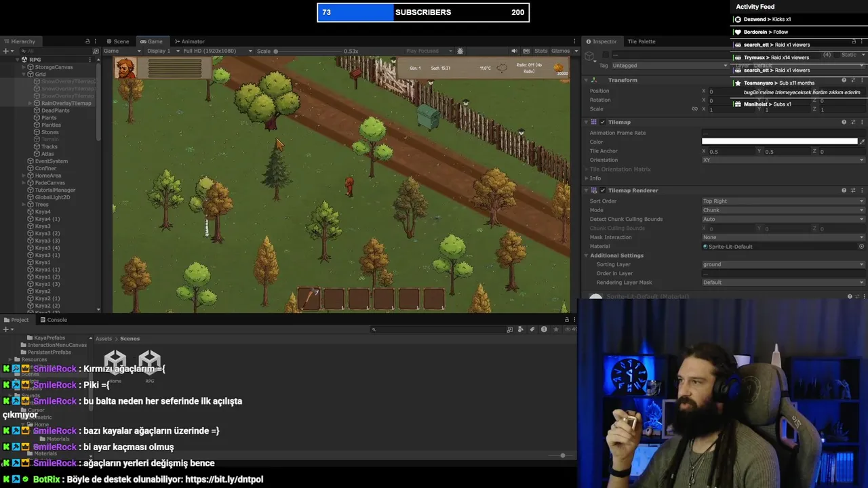The height and width of the screenshot is (488, 868).
Task: Click the Tilemap Color white swatch
Action: [x=779, y=142]
